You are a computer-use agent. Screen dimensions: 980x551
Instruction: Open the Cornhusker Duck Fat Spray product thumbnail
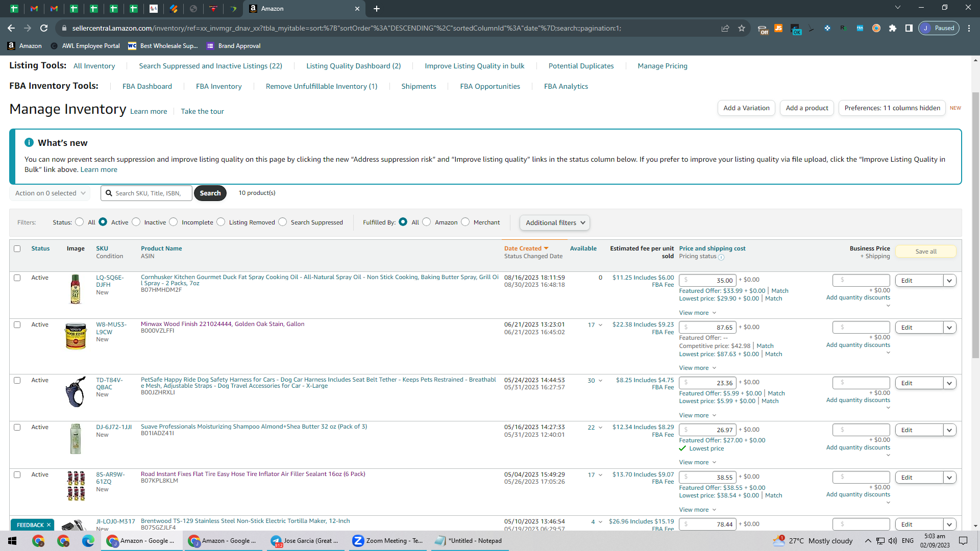76,289
